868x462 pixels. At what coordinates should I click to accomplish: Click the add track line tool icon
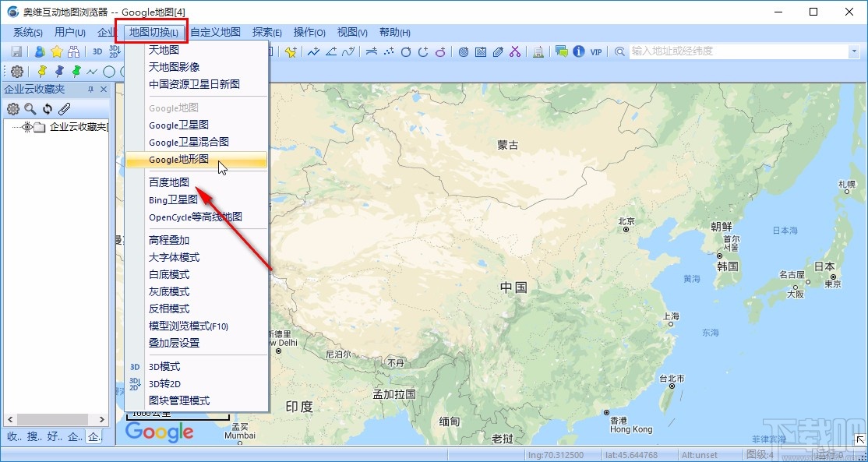coord(314,51)
